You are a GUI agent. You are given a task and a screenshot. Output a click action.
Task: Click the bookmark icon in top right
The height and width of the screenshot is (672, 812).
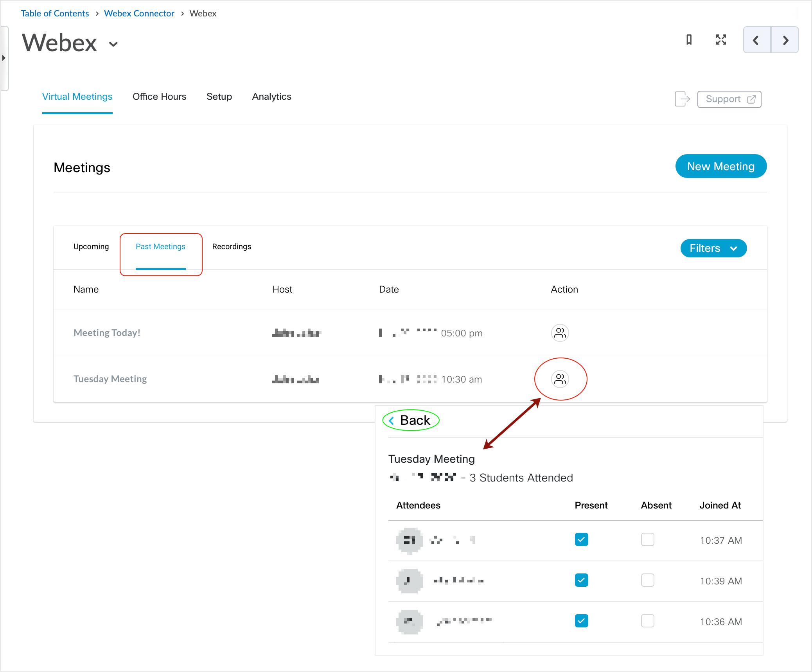tap(688, 39)
